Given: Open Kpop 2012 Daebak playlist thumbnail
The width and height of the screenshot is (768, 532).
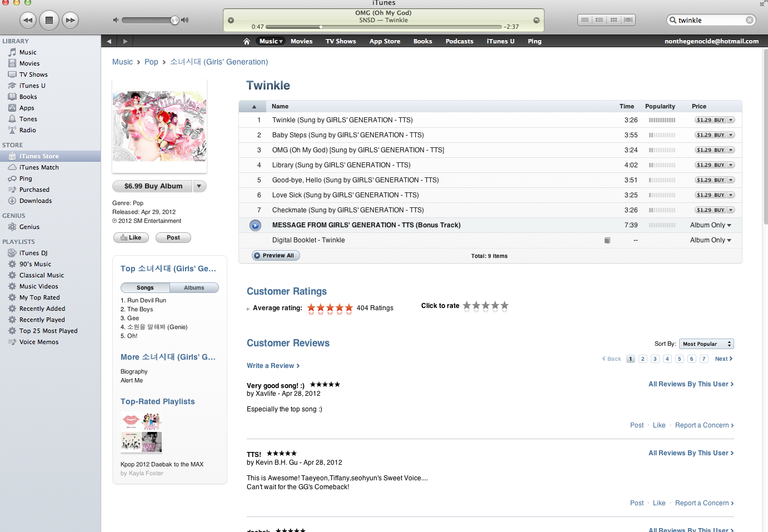Looking at the screenshot, I should (x=141, y=432).
